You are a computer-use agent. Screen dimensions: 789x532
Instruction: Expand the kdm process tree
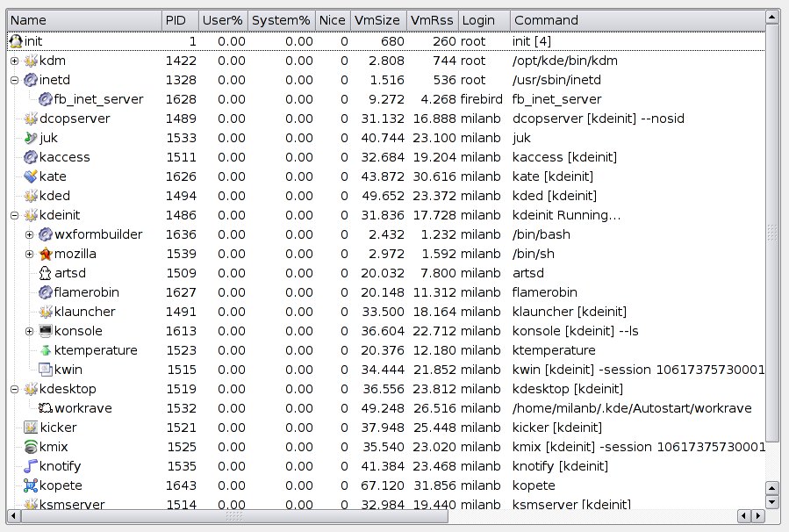(14, 61)
